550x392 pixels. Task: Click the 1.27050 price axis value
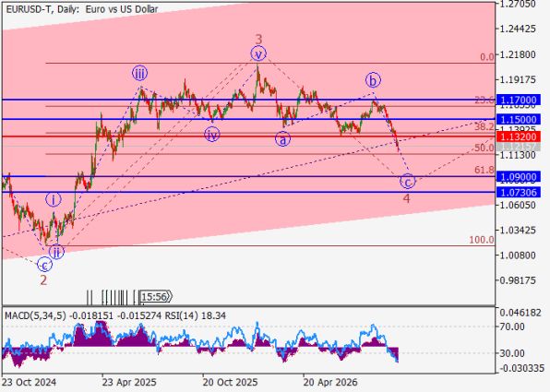point(518,4)
